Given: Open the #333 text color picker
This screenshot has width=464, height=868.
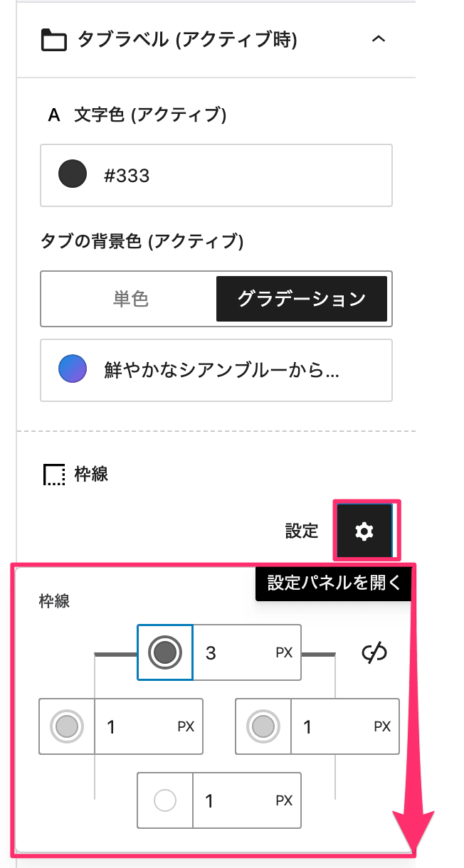Looking at the screenshot, I should tap(216, 176).
